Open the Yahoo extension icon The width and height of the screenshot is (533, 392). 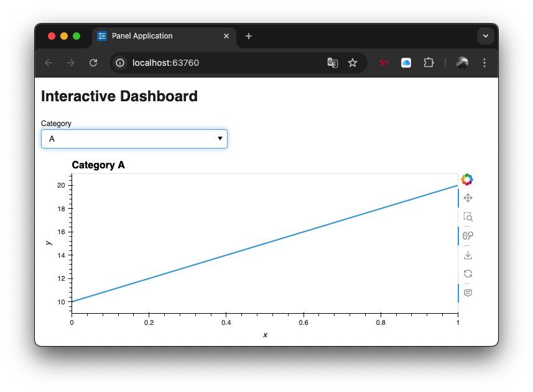coord(384,63)
